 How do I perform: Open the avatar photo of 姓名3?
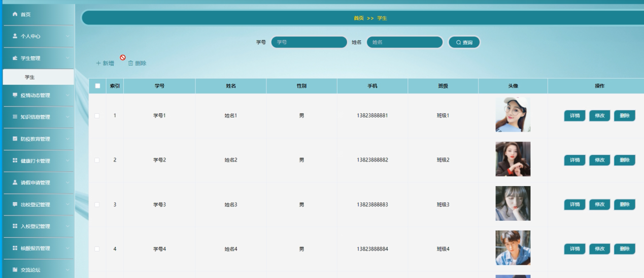(x=513, y=203)
